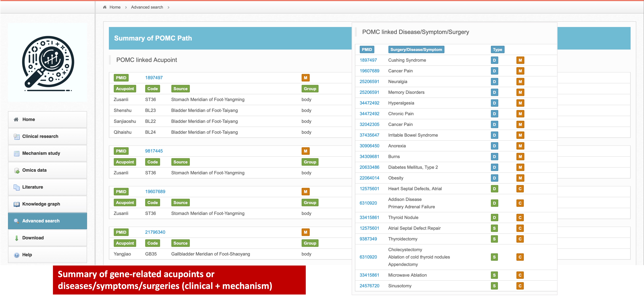This screenshot has width=644, height=298.
Task: Click PMID 37435647 for Irritable Bowel Syndrome
Action: pos(369,135)
